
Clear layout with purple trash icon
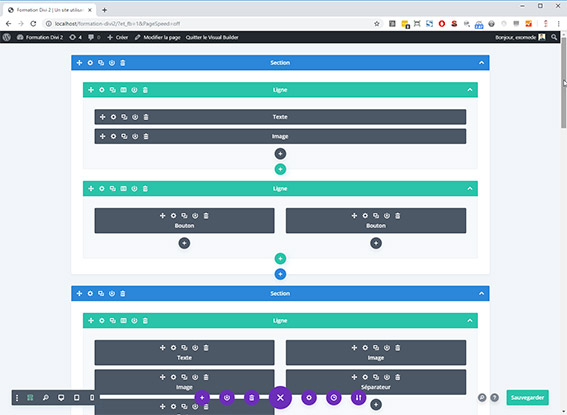tap(251, 397)
